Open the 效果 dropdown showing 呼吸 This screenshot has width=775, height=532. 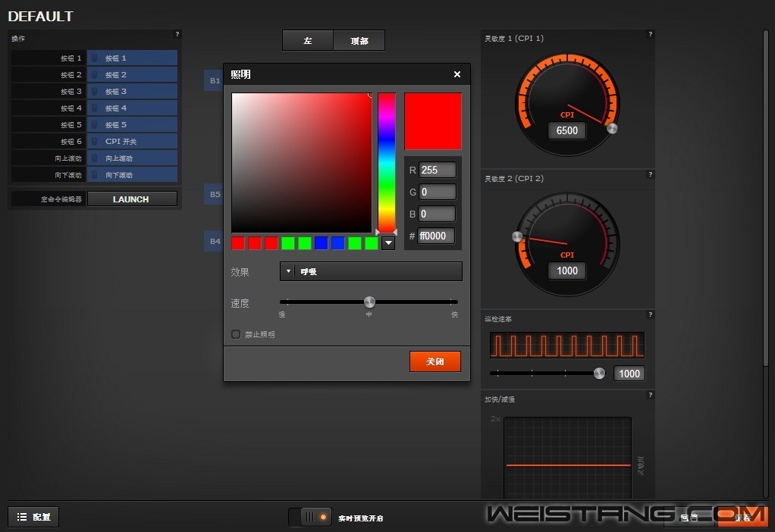371,271
